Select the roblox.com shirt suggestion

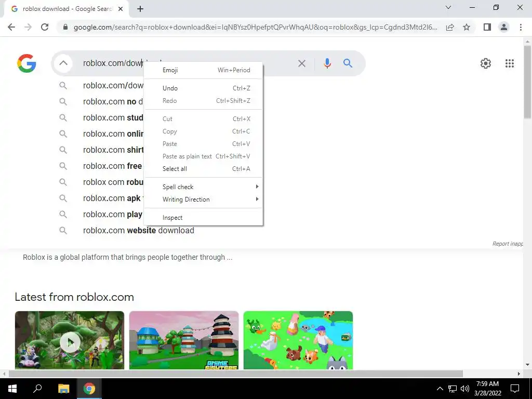(113, 150)
